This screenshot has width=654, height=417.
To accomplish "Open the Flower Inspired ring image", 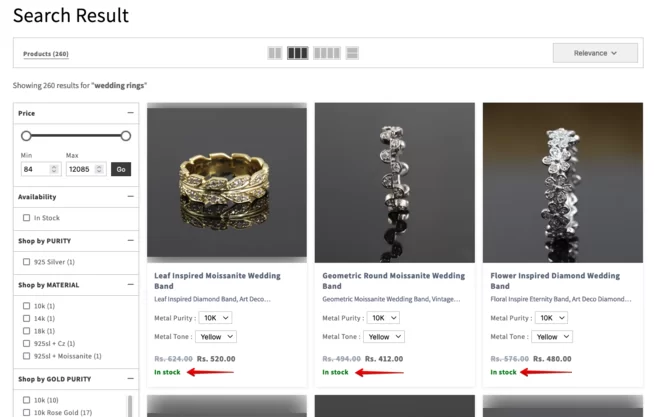I will coord(563,183).
